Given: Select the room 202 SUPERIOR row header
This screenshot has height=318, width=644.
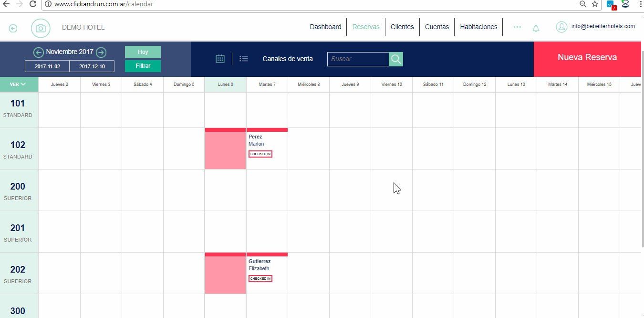Looking at the screenshot, I should tap(18, 274).
